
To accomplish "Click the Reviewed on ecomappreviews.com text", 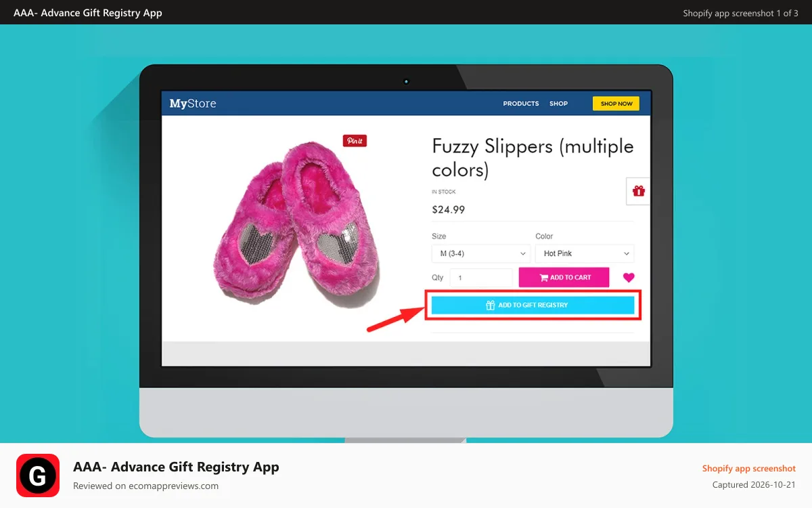I will point(145,486).
